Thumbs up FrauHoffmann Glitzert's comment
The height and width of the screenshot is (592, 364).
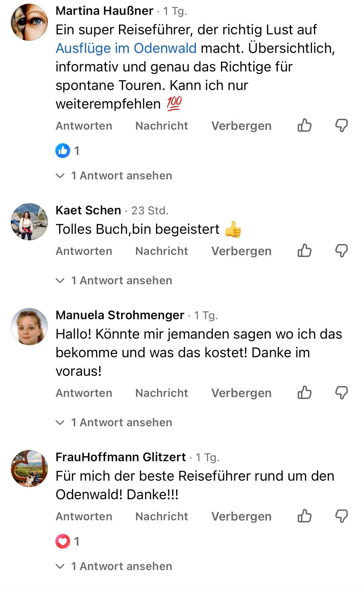click(304, 516)
